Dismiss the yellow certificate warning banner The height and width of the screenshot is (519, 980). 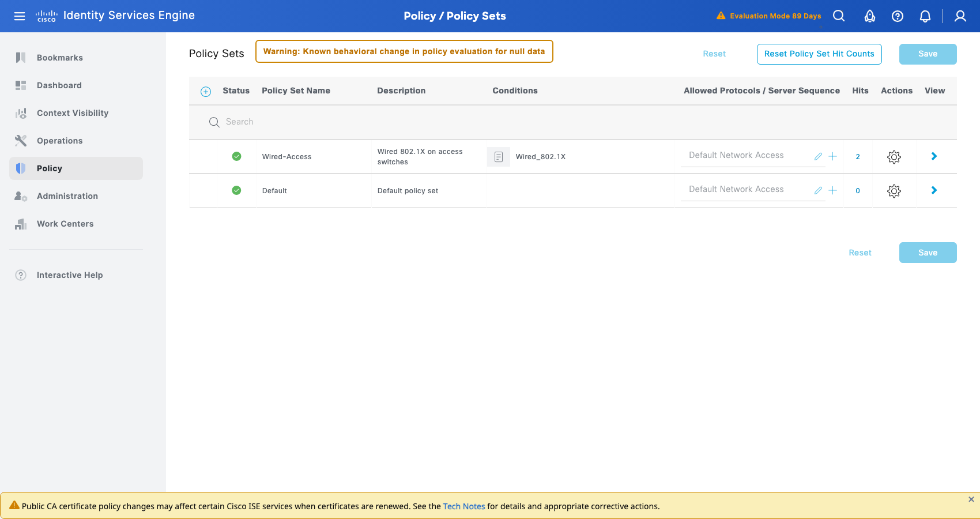tap(971, 499)
